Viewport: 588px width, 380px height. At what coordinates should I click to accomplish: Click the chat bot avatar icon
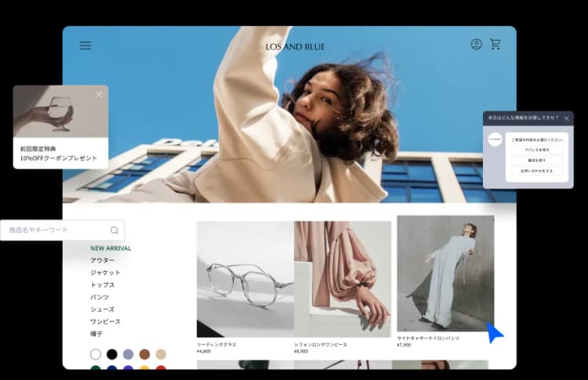[x=495, y=139]
